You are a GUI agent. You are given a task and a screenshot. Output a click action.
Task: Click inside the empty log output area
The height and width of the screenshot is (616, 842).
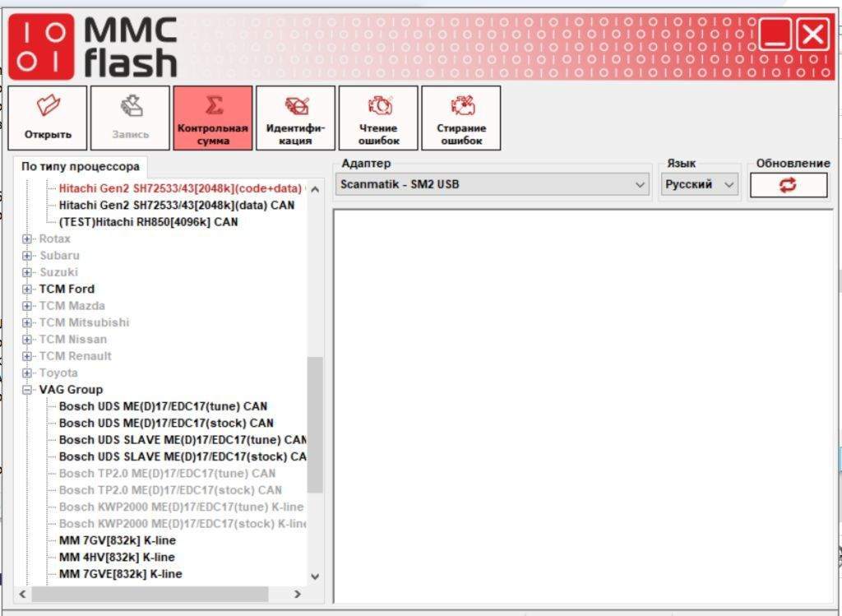[583, 406]
